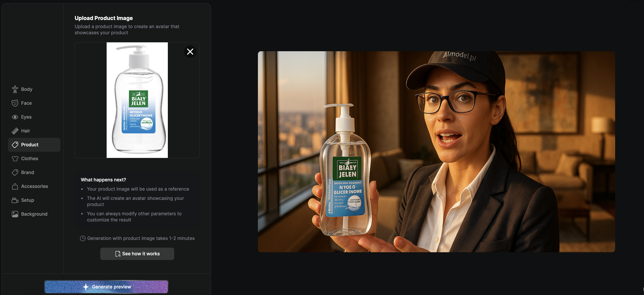
Task: Click the Eyes icon in sidebar
Action: tap(15, 117)
